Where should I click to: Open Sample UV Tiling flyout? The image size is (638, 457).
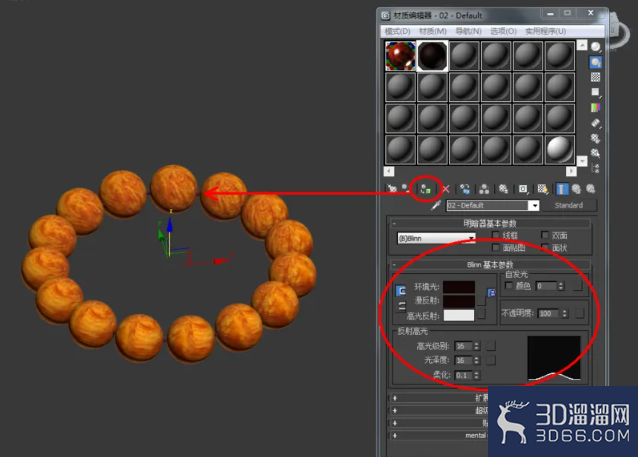point(596,92)
